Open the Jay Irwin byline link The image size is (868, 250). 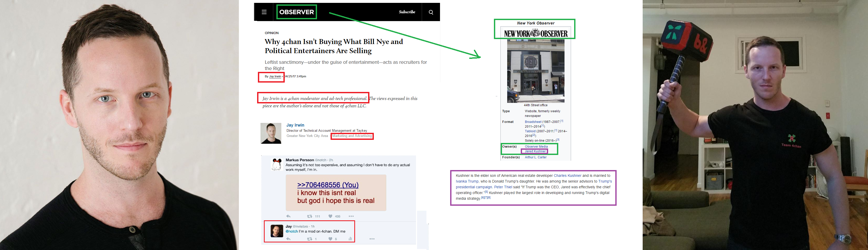tap(275, 77)
